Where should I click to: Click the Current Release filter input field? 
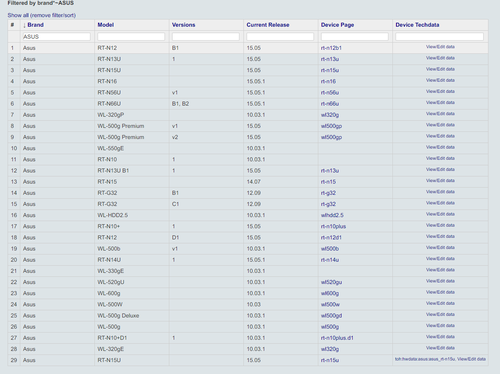click(x=280, y=37)
